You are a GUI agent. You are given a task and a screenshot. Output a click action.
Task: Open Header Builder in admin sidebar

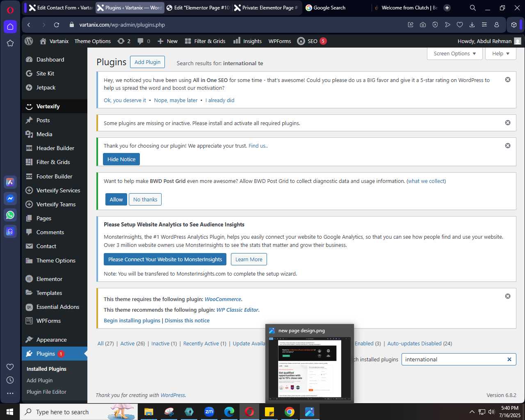pos(54,148)
